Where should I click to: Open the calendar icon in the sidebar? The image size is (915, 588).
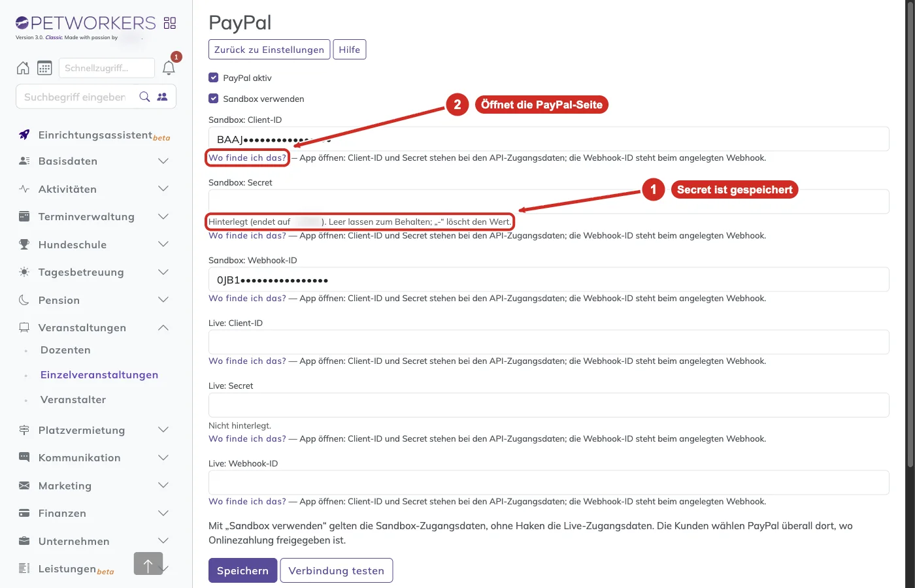pos(44,68)
